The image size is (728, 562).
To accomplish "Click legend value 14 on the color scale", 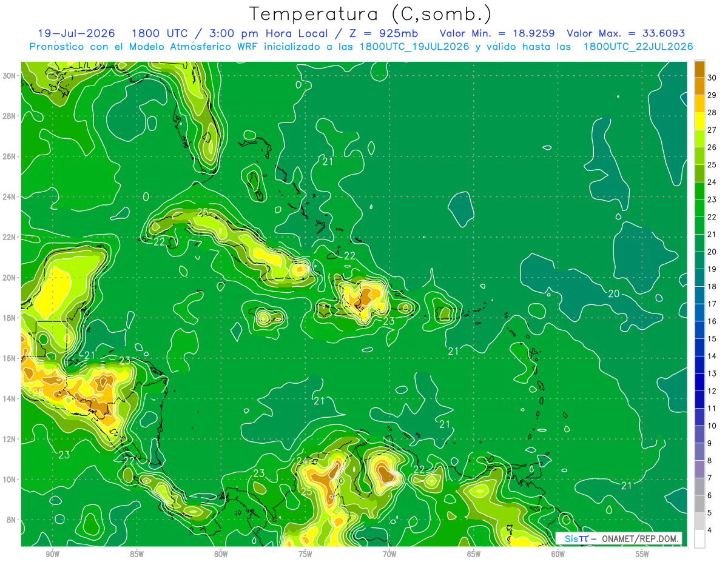I will (712, 356).
